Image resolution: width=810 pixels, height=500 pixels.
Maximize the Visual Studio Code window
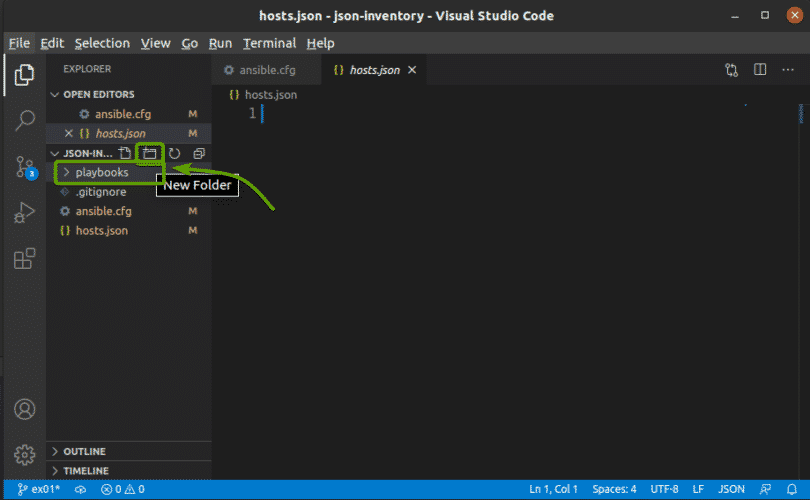tap(765, 15)
